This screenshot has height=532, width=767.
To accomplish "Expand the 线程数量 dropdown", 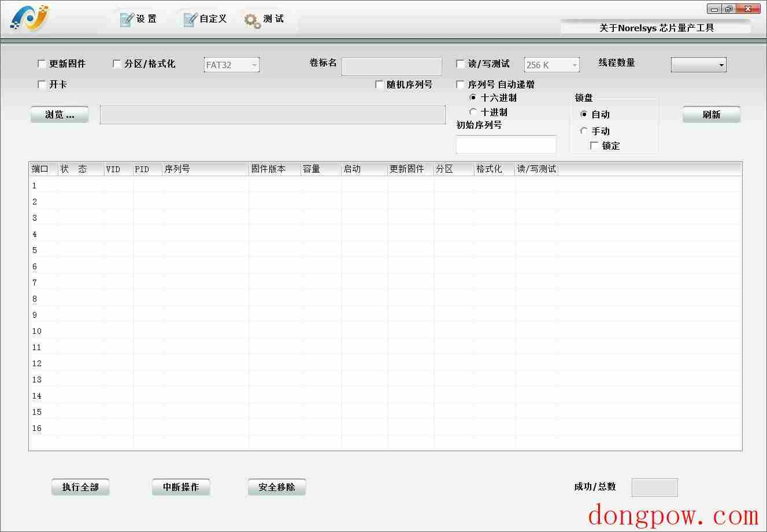I will (x=698, y=65).
